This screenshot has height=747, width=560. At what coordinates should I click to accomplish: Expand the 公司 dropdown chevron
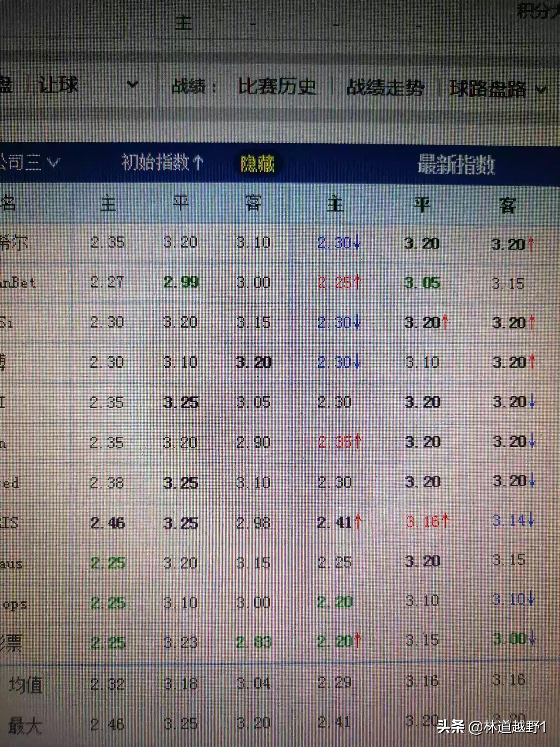(53, 162)
